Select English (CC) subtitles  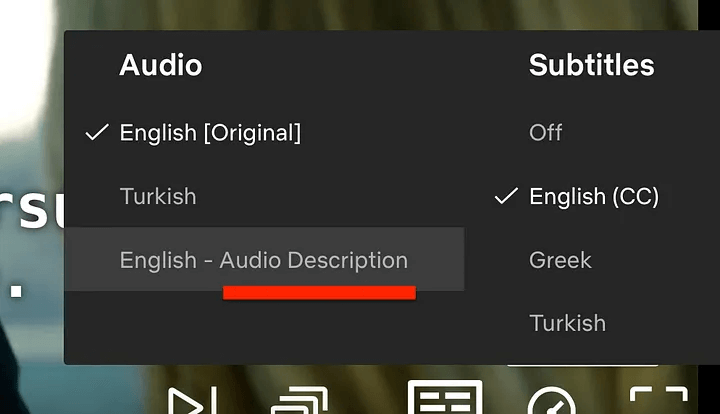tap(594, 196)
